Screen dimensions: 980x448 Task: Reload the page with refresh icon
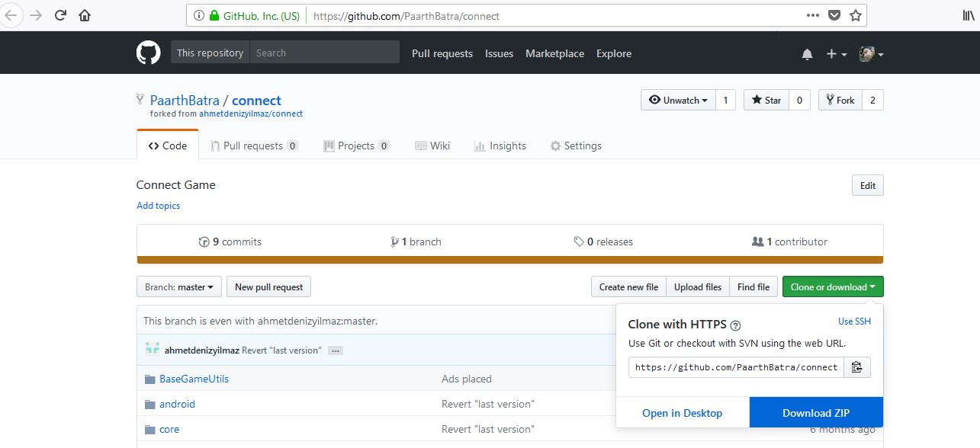[60, 15]
